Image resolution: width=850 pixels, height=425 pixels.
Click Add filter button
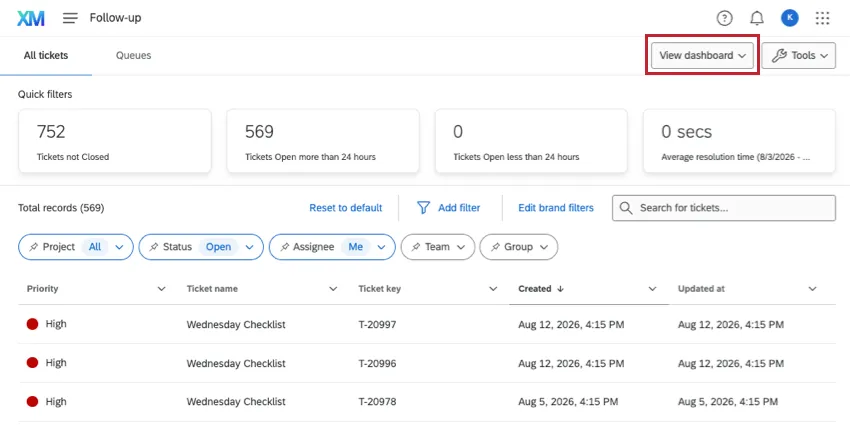click(448, 208)
